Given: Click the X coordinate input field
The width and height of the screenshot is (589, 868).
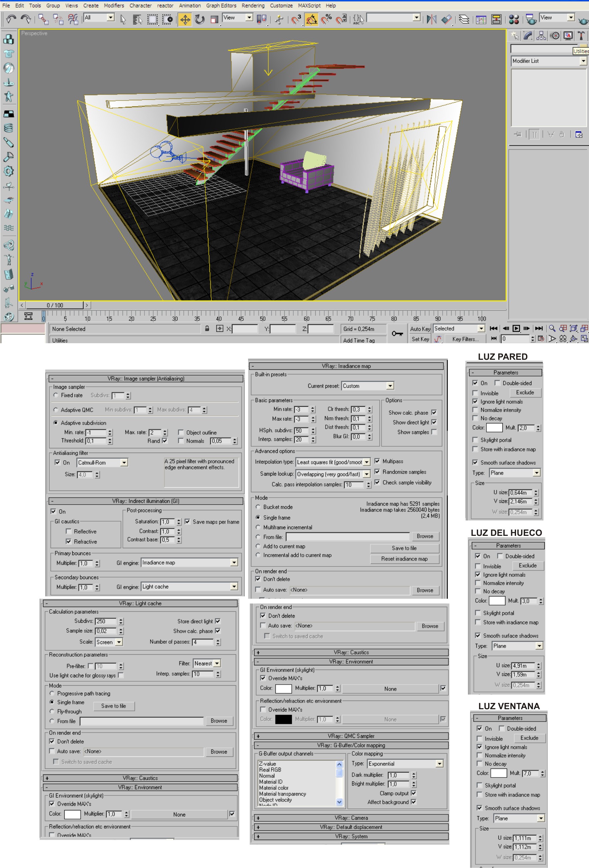Looking at the screenshot, I should [245, 329].
